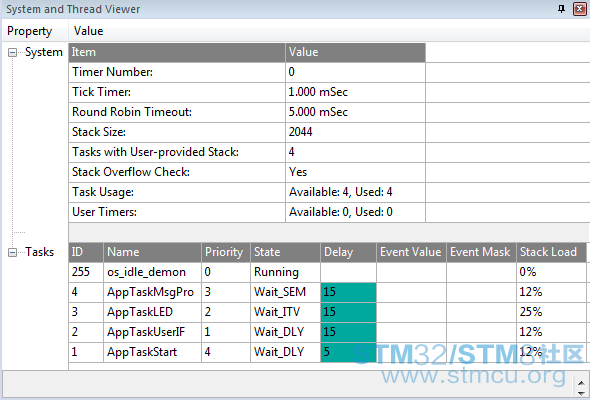Image resolution: width=590 pixels, height=400 pixels.
Task: Select the Stack Overflow Check row
Action: coord(247,172)
